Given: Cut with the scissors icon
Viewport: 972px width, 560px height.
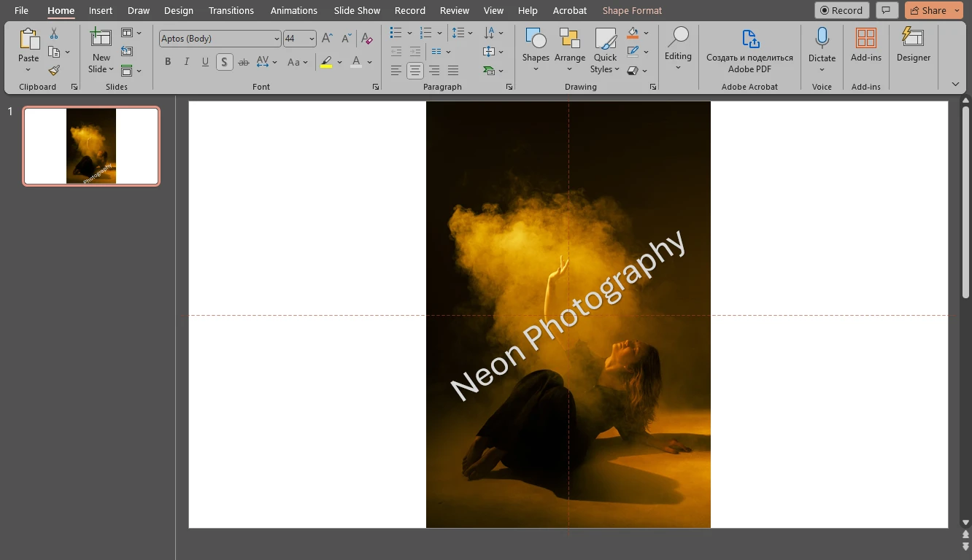Looking at the screenshot, I should 53,34.
